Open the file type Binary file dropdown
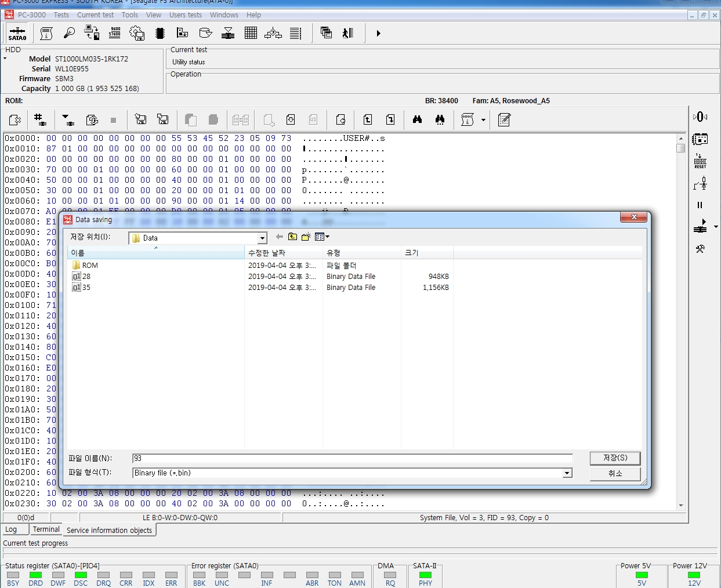The height and width of the screenshot is (588, 721). 567,473
